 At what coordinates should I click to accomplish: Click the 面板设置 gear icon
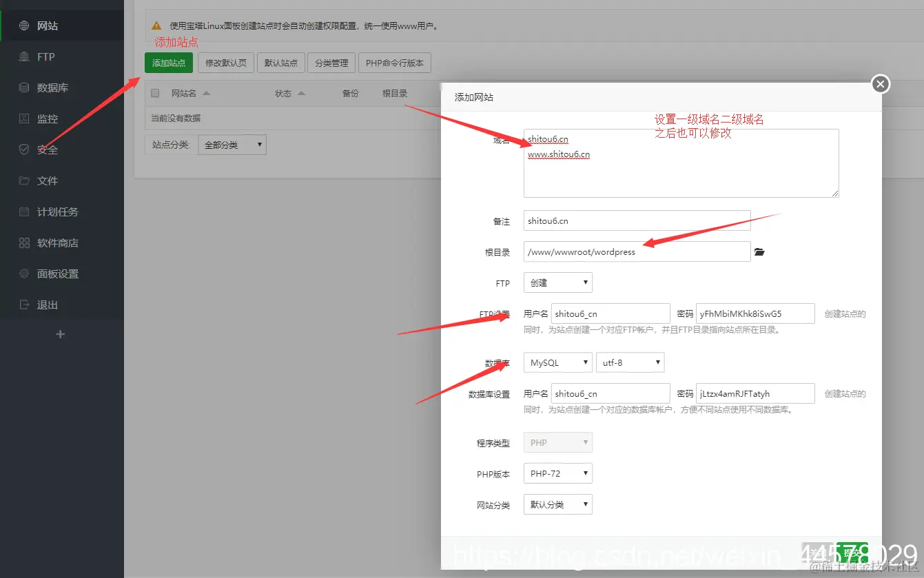(x=24, y=274)
